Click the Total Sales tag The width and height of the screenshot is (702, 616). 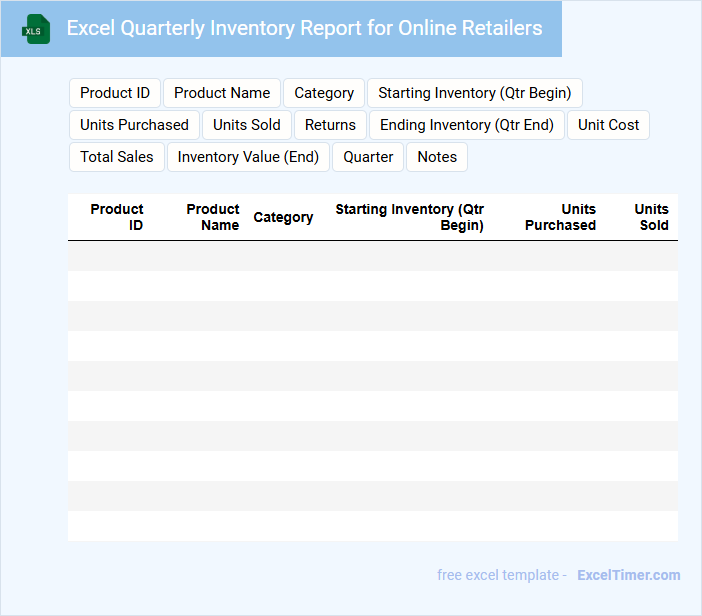pyautogui.click(x=117, y=157)
